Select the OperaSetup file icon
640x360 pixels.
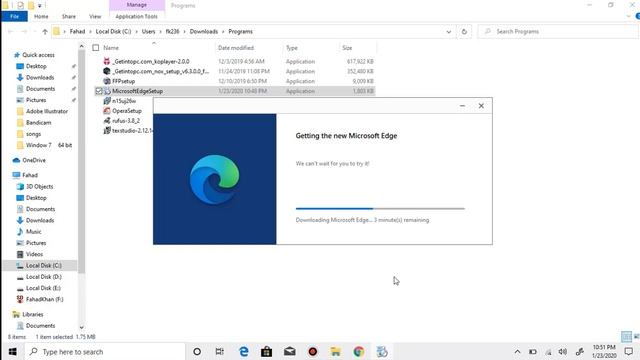click(107, 111)
